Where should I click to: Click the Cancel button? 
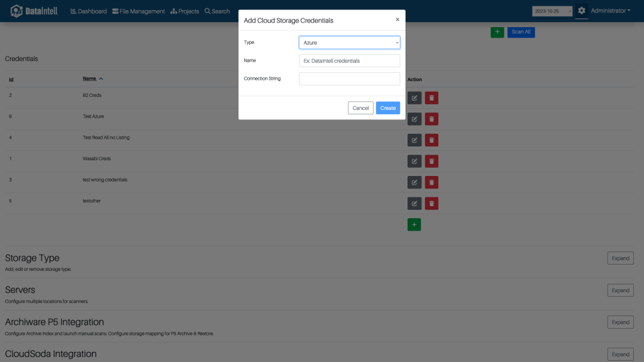point(360,108)
